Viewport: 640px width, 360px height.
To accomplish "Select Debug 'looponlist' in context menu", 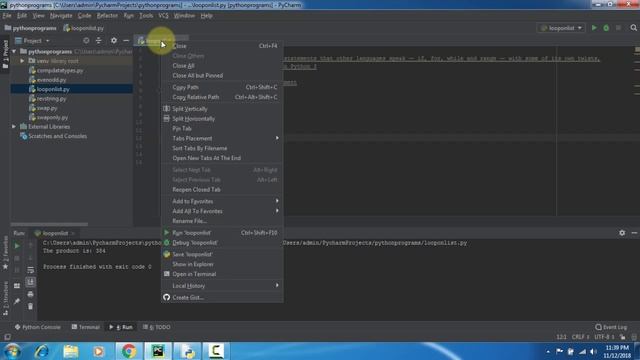I will (x=222, y=242).
